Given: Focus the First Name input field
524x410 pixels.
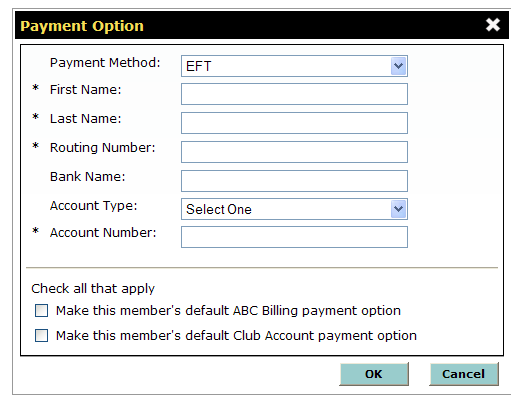Looking at the screenshot, I should 294,94.
